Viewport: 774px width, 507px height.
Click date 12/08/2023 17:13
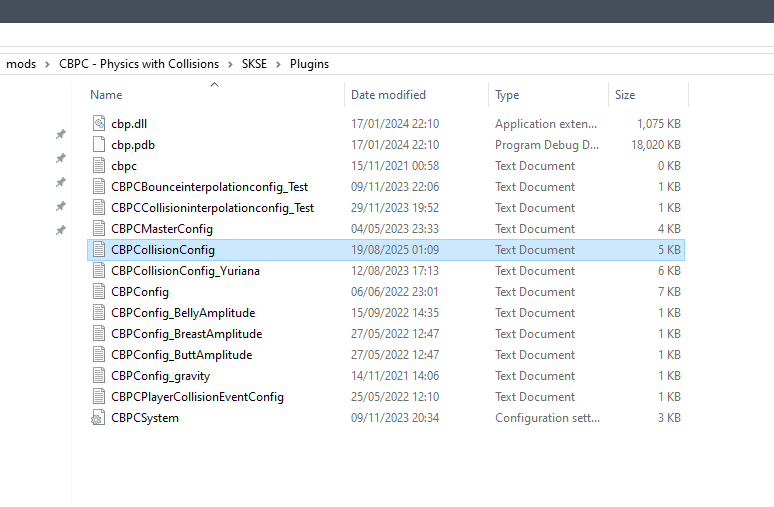tap(395, 271)
